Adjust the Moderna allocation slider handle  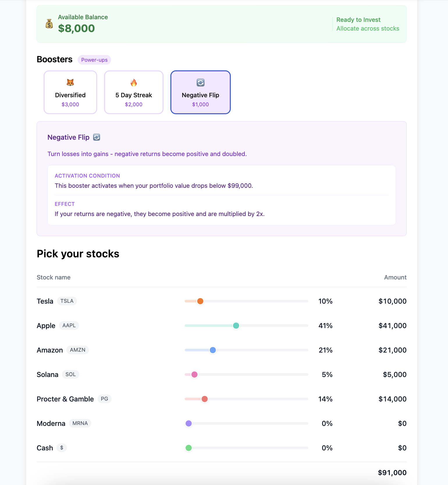[189, 423]
